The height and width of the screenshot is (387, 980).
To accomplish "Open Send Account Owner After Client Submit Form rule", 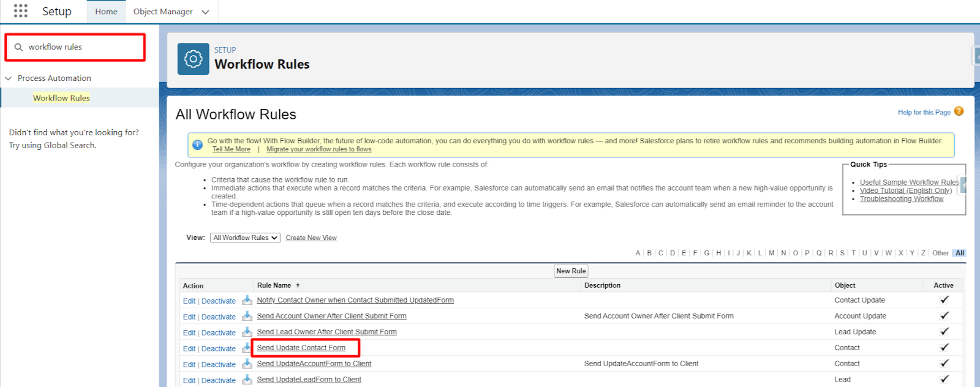I will coord(331,316).
